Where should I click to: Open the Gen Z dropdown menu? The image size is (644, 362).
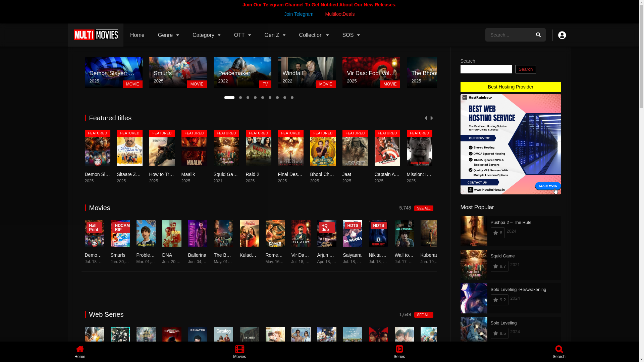click(x=275, y=35)
